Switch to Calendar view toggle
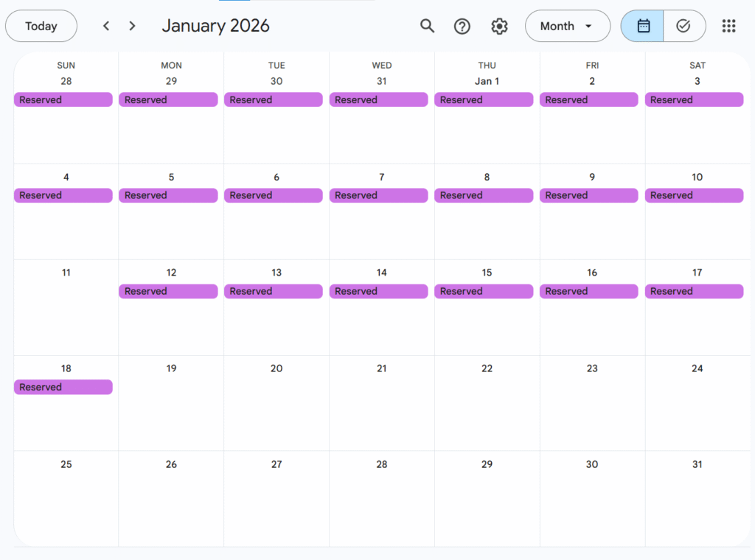Screen dimensions: 755x560 click(x=643, y=26)
